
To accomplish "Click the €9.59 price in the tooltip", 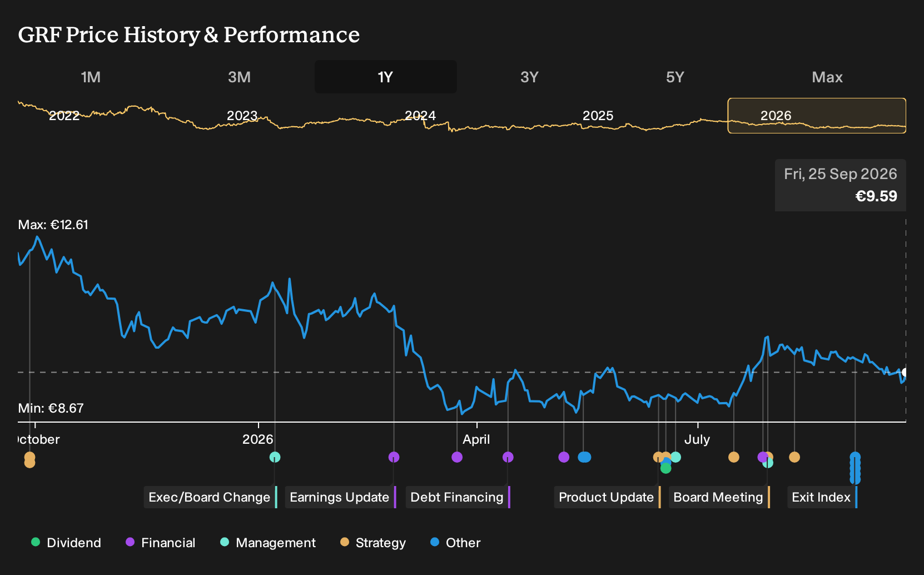I will tap(876, 196).
